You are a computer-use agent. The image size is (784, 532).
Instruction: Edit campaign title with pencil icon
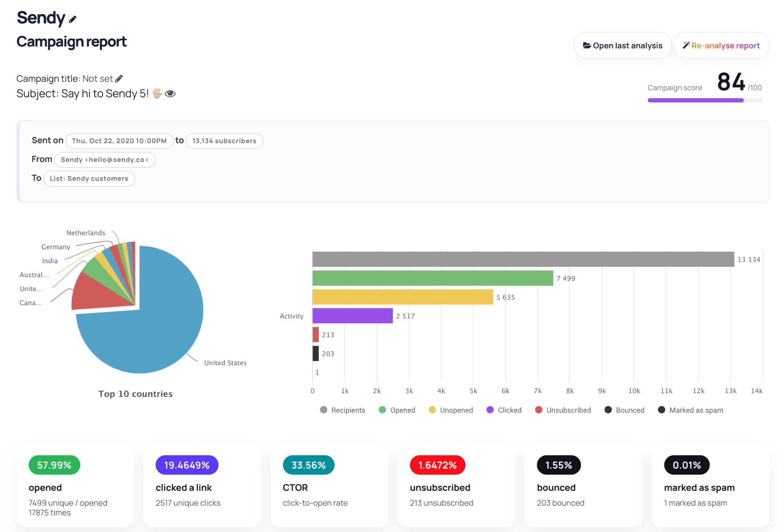pyautogui.click(x=119, y=79)
